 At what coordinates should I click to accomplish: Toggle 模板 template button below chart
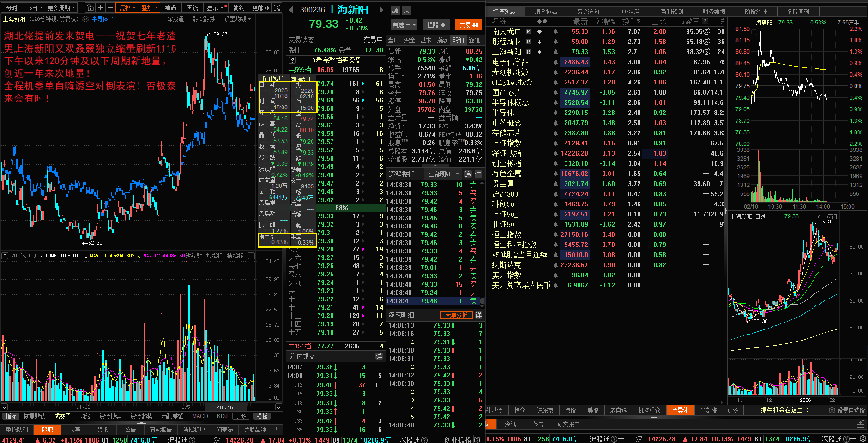[x=262, y=416]
